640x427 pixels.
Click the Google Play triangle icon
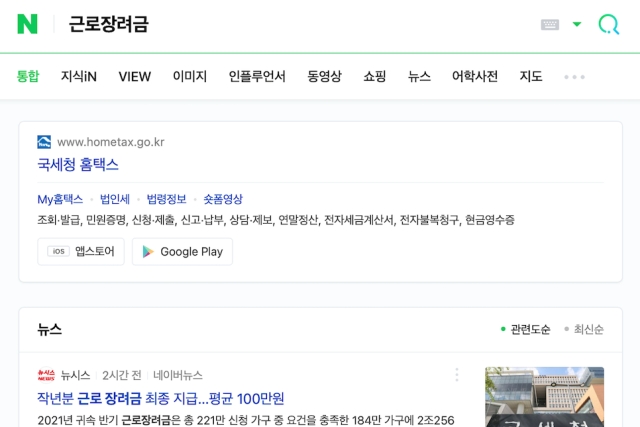pyautogui.click(x=148, y=251)
